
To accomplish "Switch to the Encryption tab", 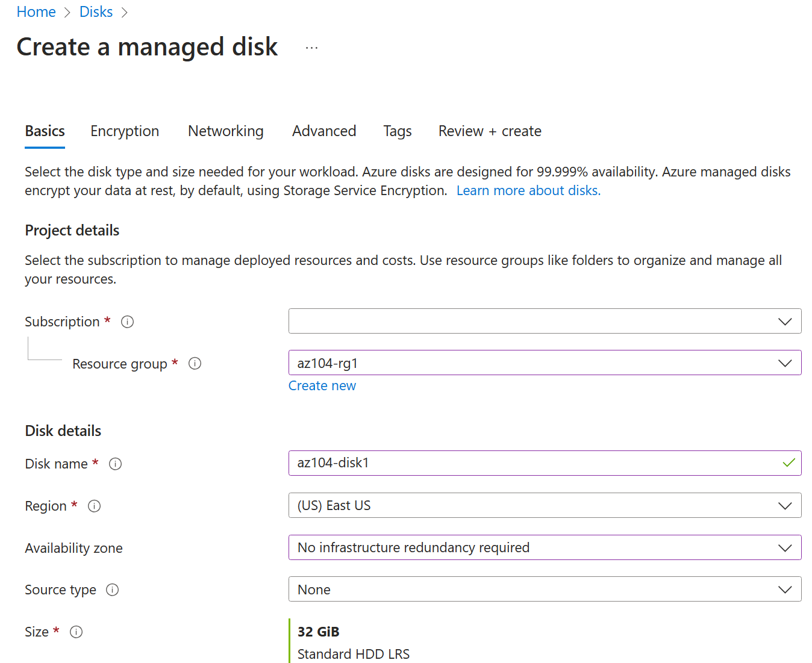I will click(x=125, y=131).
